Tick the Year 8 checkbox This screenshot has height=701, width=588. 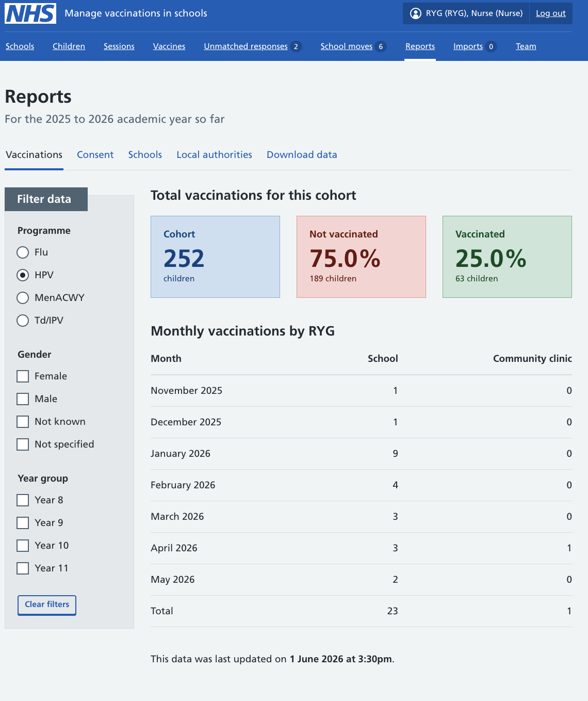point(23,500)
